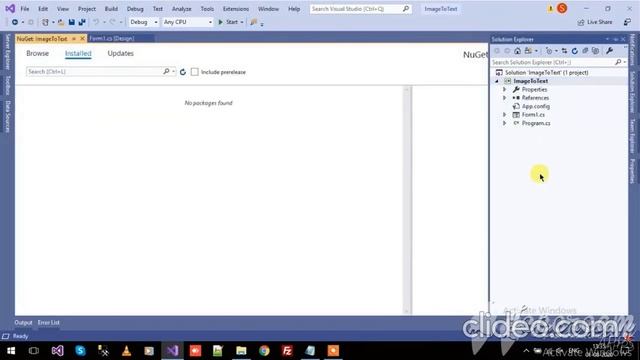
Task: Click the Show All Files icon
Action: pyautogui.click(x=596, y=51)
